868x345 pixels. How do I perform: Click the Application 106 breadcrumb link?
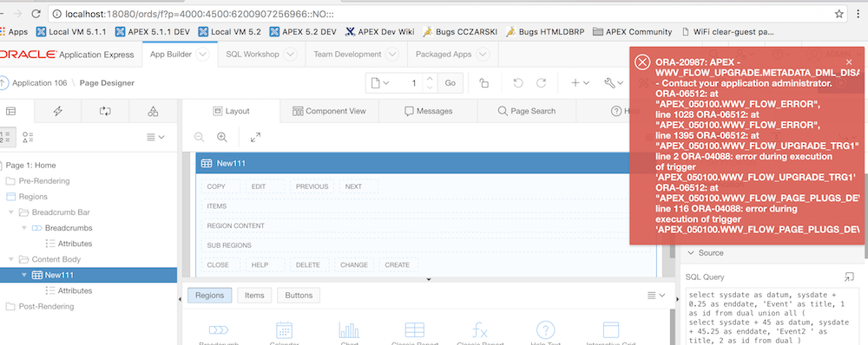[39, 83]
